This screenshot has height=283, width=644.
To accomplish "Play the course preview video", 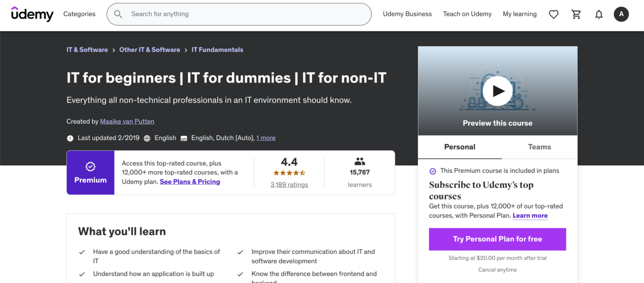I will 498,90.
